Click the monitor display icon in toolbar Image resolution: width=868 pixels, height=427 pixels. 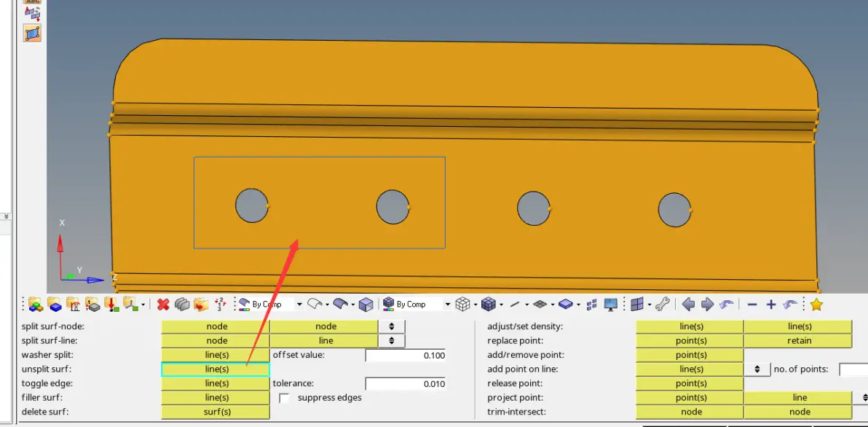(611, 304)
